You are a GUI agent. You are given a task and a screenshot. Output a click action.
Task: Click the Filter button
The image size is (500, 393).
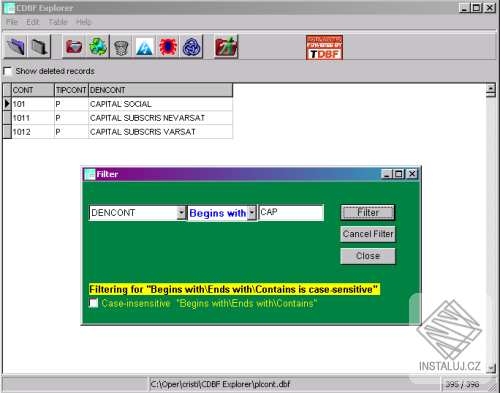tap(368, 213)
